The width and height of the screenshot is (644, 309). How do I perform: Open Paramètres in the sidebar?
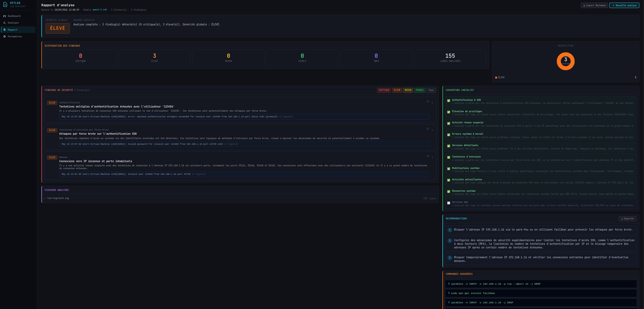pyautogui.click(x=18, y=37)
